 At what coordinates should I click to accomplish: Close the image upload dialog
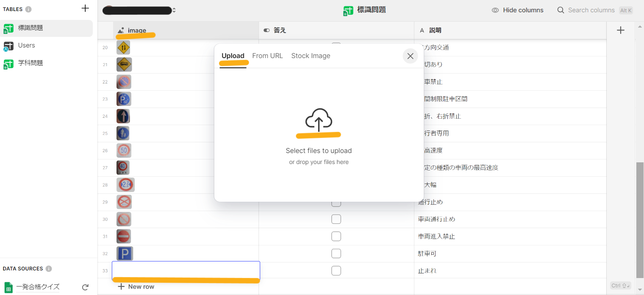pos(410,56)
